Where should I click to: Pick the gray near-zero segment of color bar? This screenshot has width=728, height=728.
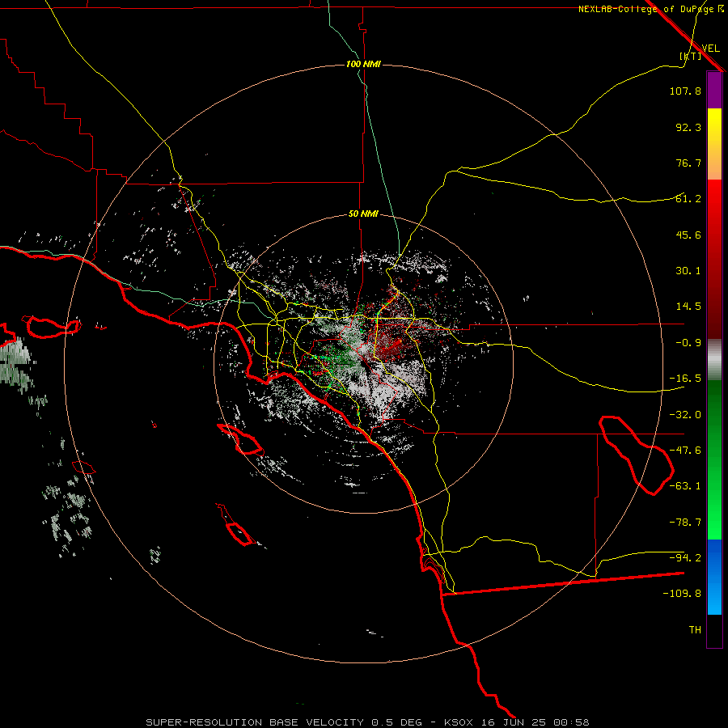(714, 360)
